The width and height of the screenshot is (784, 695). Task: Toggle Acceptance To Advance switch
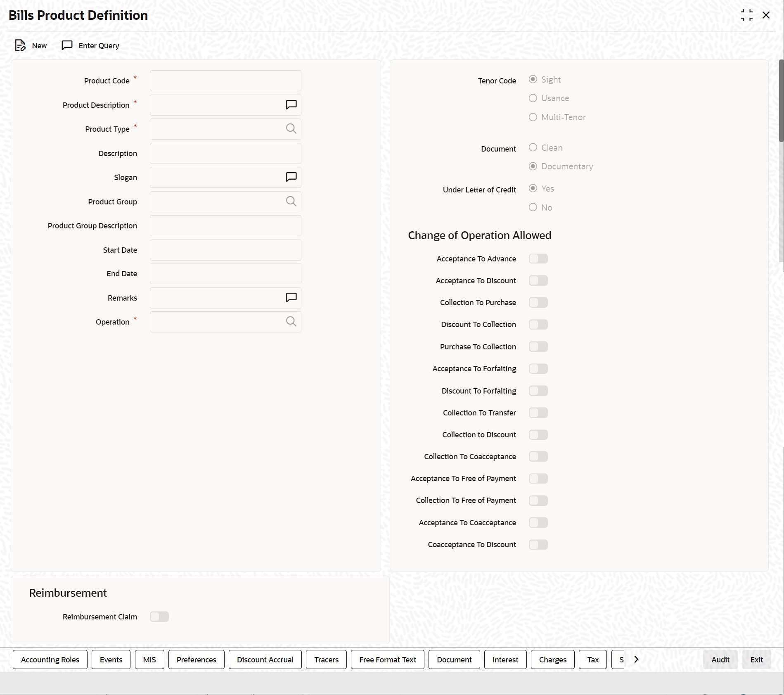(x=538, y=259)
